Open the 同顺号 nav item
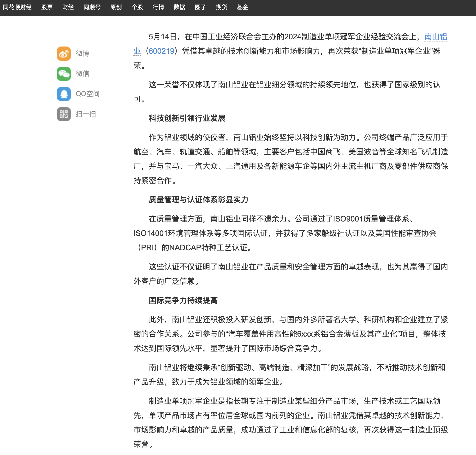 (92, 7)
